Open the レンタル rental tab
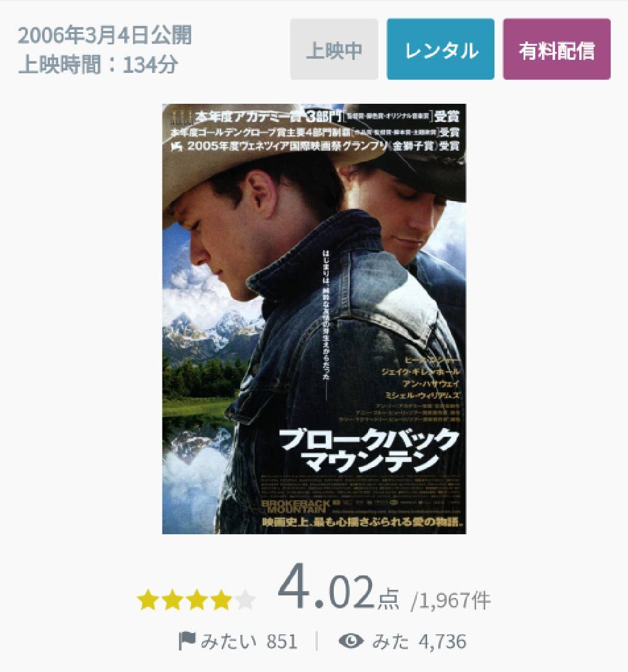The height and width of the screenshot is (672, 628). point(441,49)
